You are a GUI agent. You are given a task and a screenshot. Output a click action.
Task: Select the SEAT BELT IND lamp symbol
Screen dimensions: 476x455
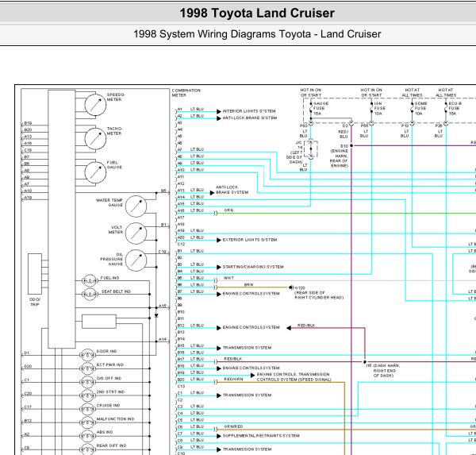pyautogui.click(x=90, y=294)
